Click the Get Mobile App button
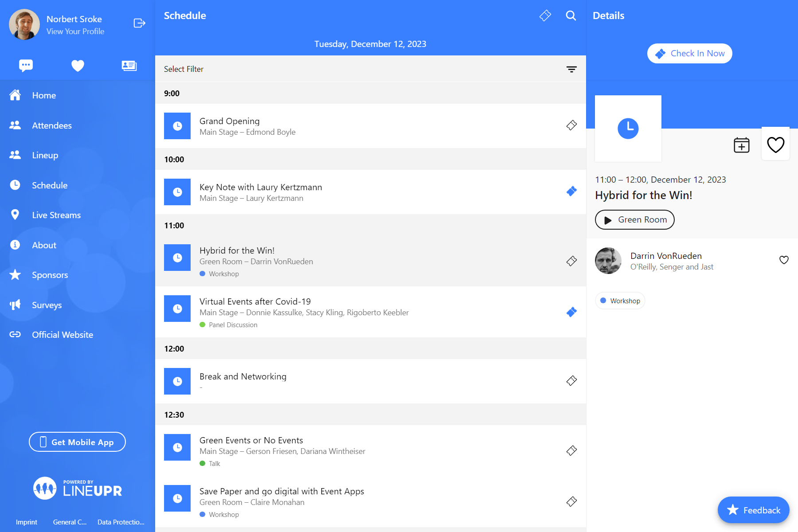This screenshot has height=532, width=798. pyautogui.click(x=77, y=442)
